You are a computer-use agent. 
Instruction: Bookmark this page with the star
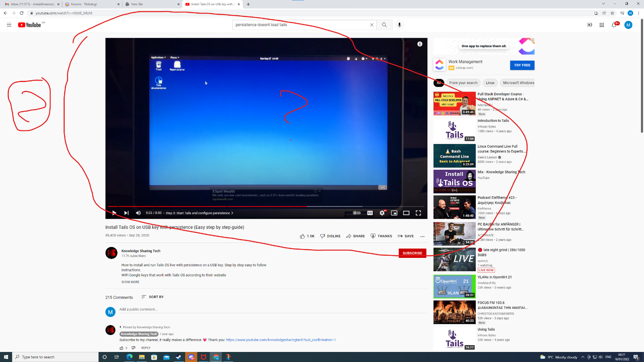(x=612, y=13)
